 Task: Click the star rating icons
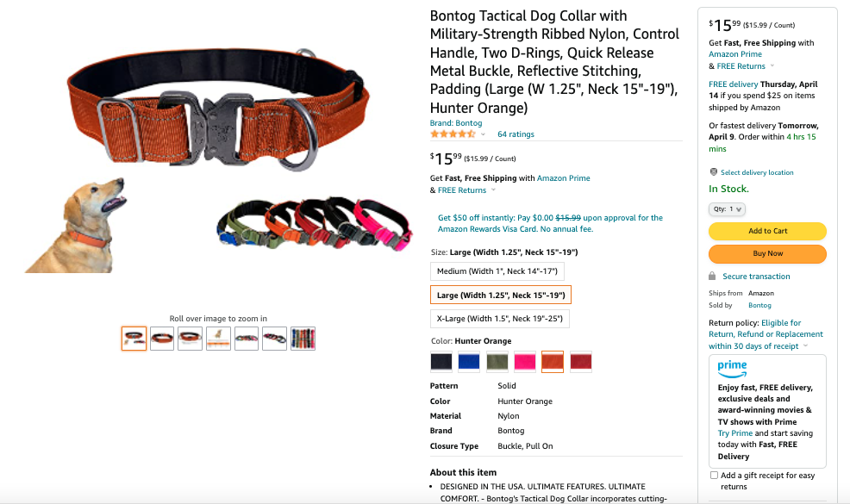tap(453, 134)
